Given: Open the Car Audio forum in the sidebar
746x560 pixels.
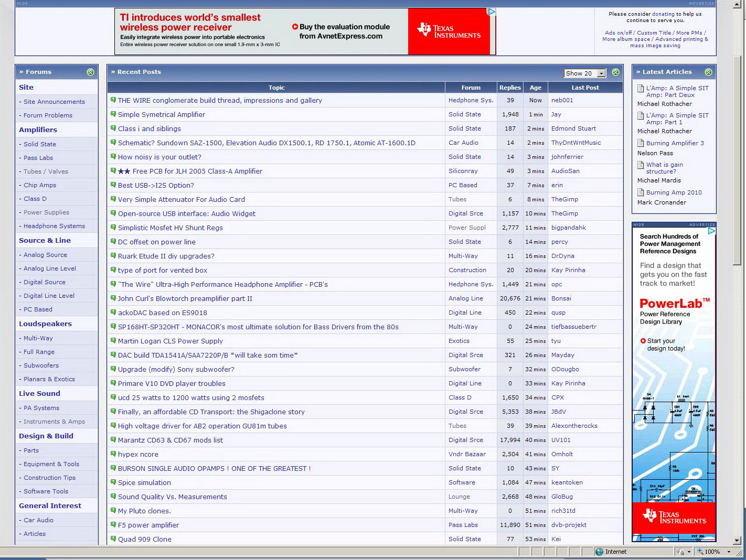Looking at the screenshot, I should click(38, 520).
